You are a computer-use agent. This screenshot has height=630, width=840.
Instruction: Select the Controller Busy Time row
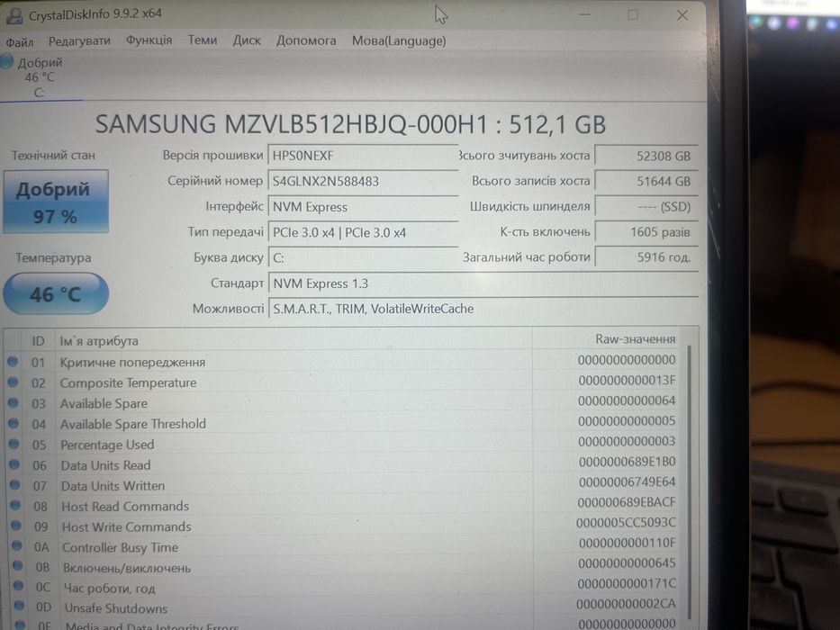click(x=343, y=545)
